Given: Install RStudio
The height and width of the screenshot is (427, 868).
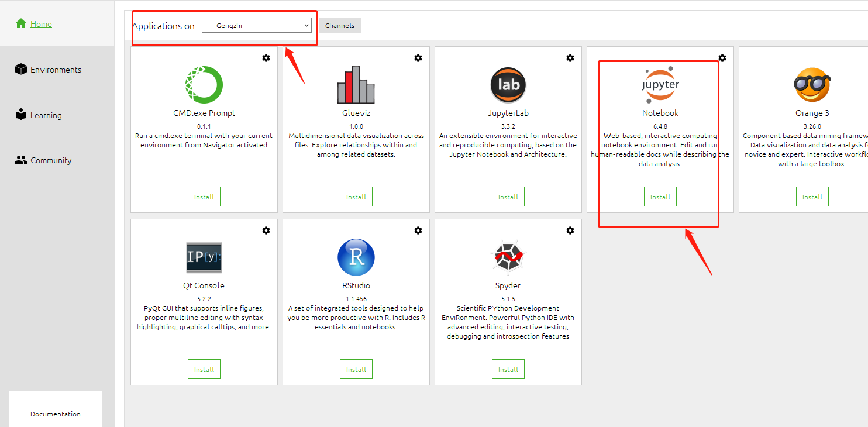Looking at the screenshot, I should pos(356,370).
